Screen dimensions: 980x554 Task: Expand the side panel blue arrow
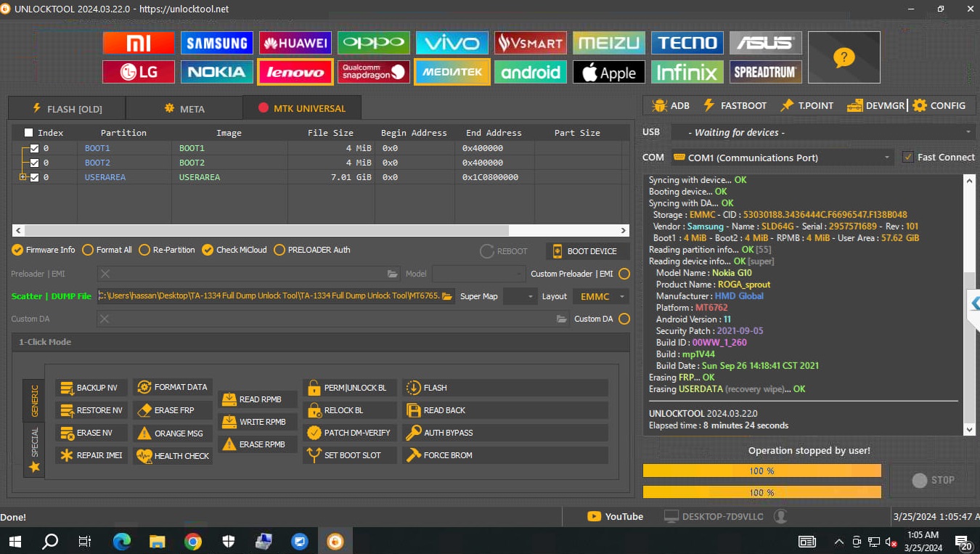[974, 304]
